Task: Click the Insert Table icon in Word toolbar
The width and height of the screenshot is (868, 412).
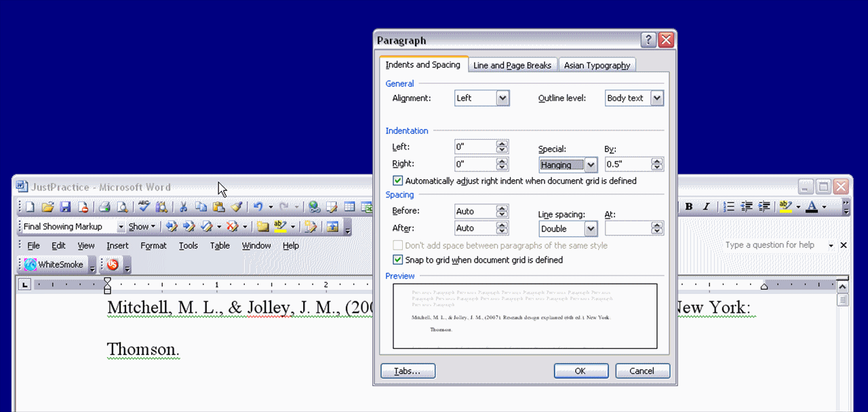Action: tap(349, 207)
